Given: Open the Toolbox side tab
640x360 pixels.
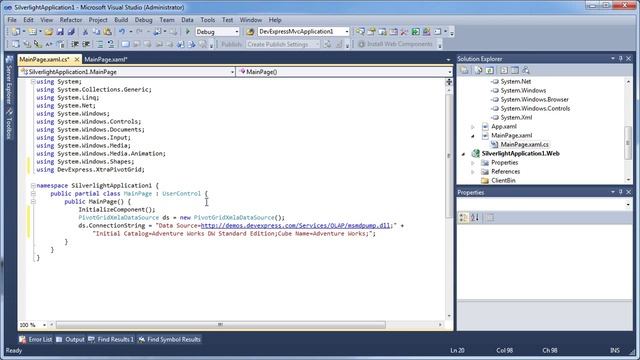Looking at the screenshot, I should coord(9,124).
